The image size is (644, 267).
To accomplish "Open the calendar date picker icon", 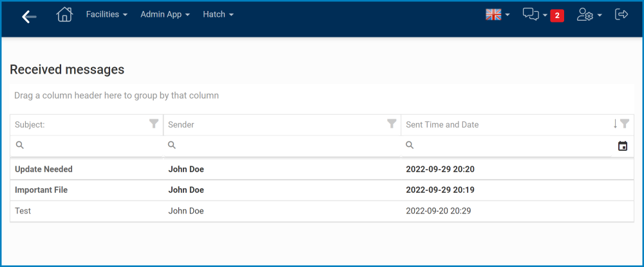I will tap(623, 146).
